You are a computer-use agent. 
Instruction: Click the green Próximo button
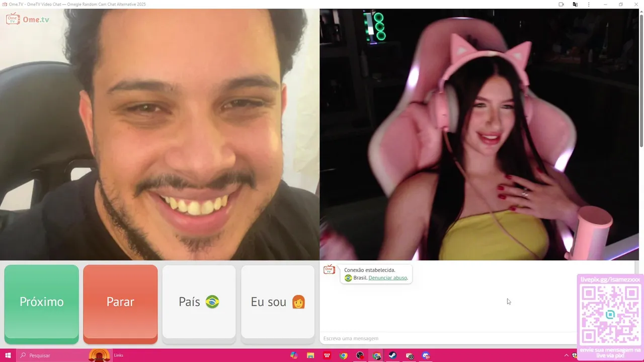click(x=41, y=304)
